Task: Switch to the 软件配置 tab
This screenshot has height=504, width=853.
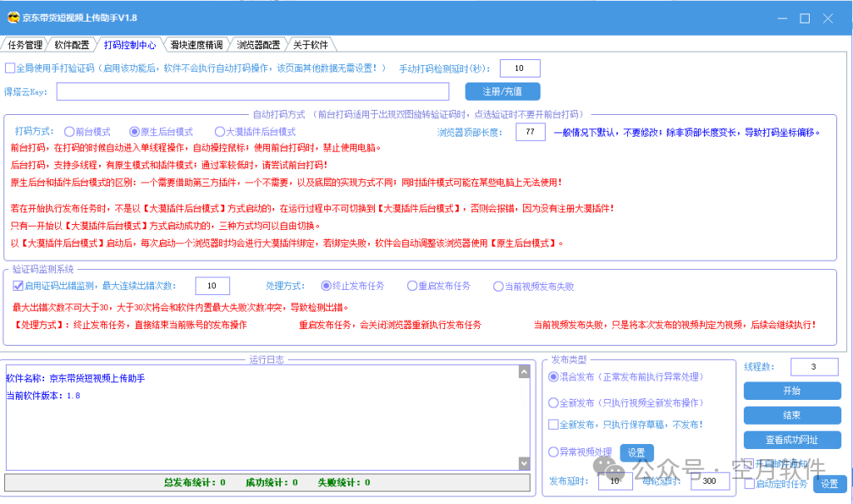Action: (72, 45)
